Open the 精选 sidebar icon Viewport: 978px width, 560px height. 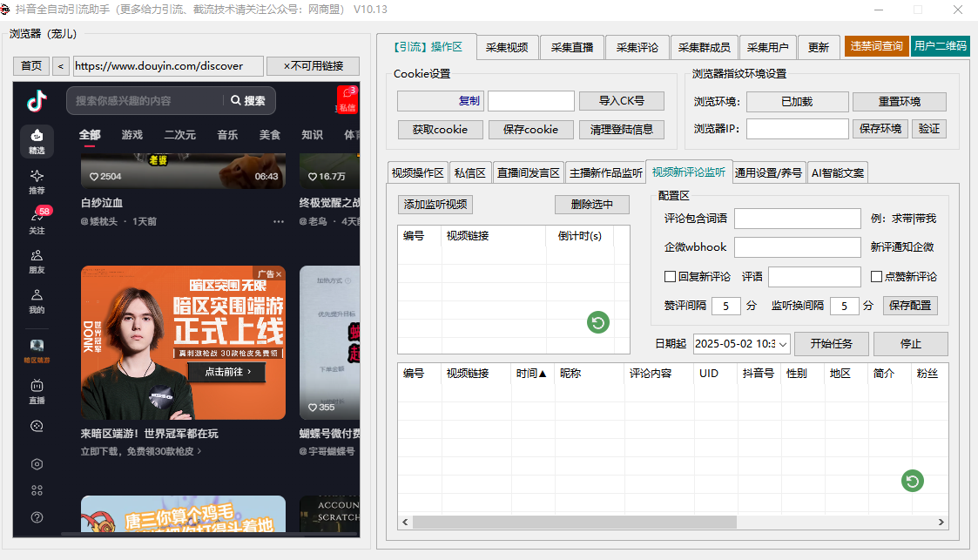click(37, 141)
